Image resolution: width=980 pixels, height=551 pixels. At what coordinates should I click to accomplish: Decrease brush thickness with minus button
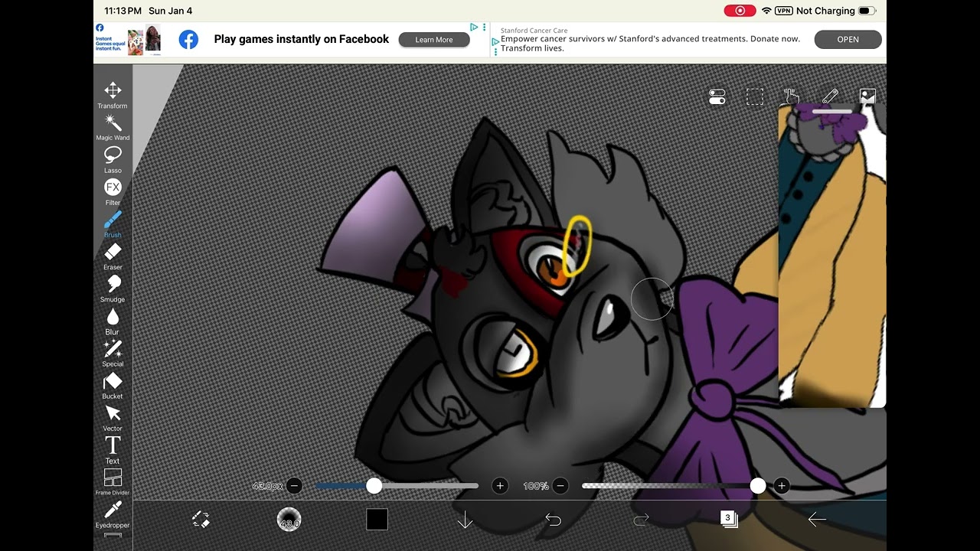pos(294,486)
